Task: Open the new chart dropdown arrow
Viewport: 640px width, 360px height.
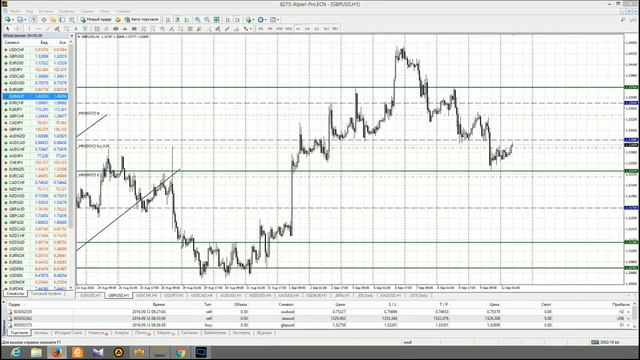Action: 13,20
